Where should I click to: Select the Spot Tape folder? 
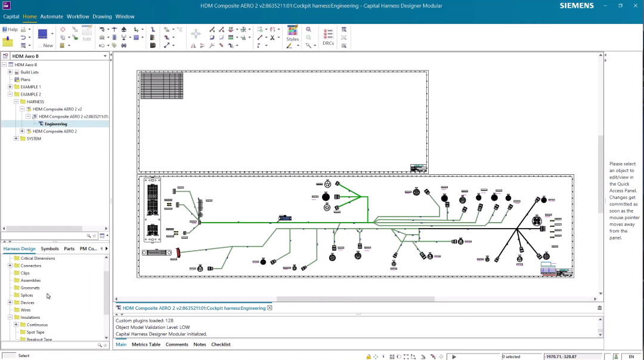coord(35,333)
